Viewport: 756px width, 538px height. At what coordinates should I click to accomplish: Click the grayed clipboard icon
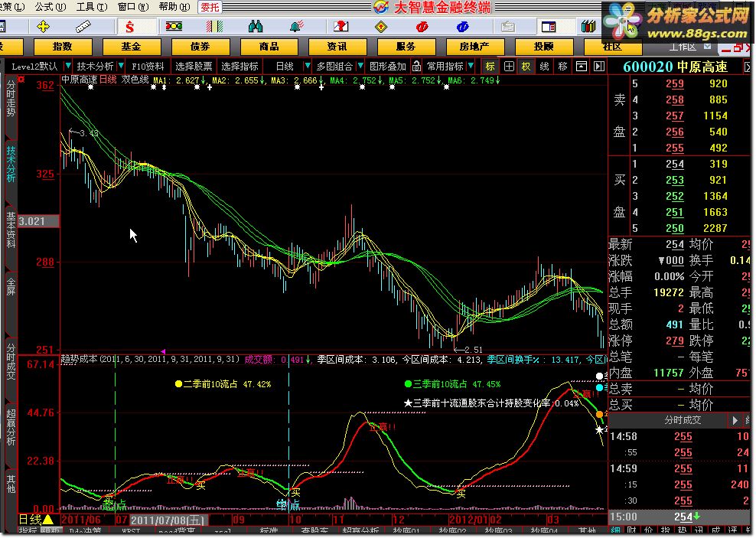click(507, 27)
